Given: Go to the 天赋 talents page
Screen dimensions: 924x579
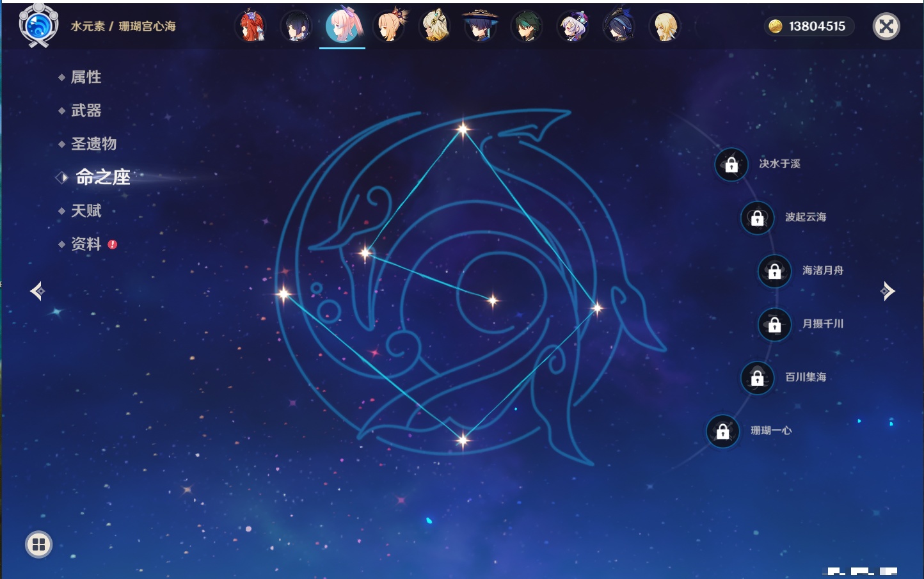Looking at the screenshot, I should click(x=86, y=210).
